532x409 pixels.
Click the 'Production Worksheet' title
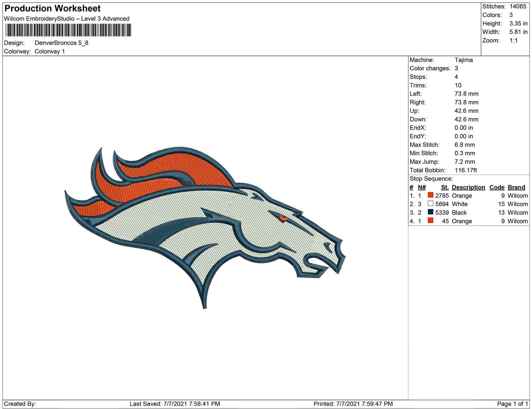coord(52,8)
